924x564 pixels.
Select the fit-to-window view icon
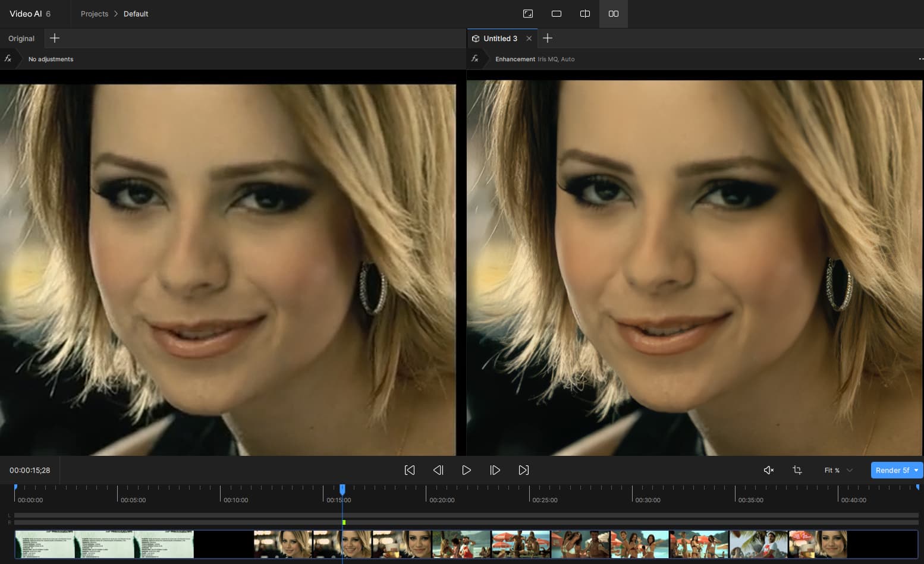[x=528, y=14]
